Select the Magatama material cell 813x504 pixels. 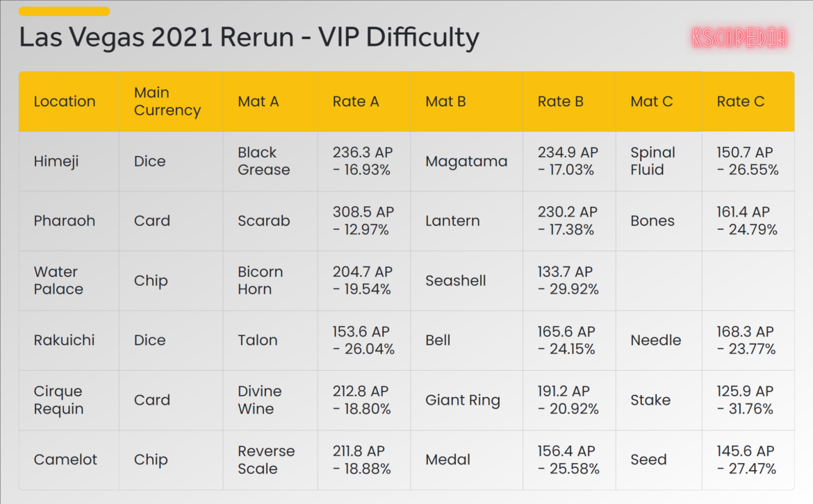tap(466, 161)
